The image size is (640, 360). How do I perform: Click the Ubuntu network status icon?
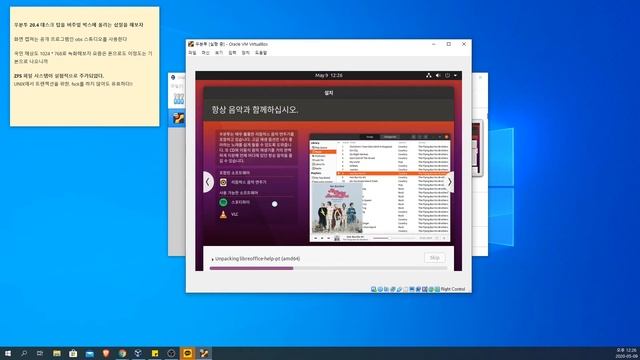tap(429, 76)
